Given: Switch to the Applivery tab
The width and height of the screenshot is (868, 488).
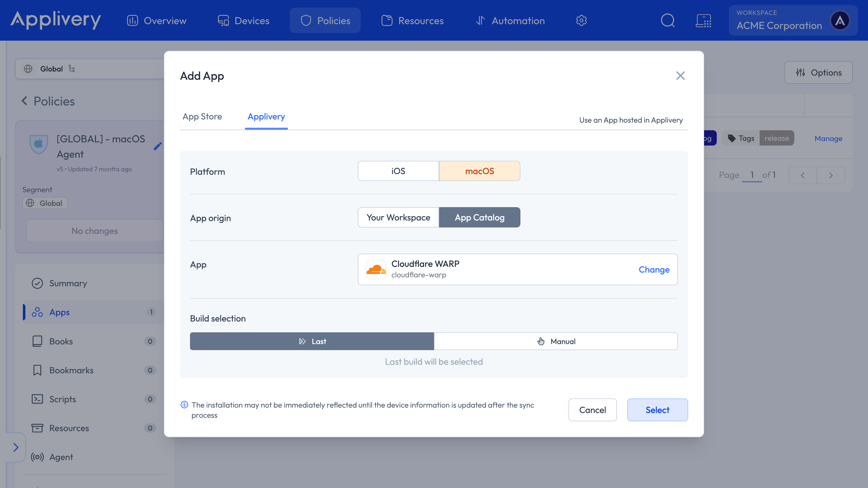Looking at the screenshot, I should click(266, 117).
